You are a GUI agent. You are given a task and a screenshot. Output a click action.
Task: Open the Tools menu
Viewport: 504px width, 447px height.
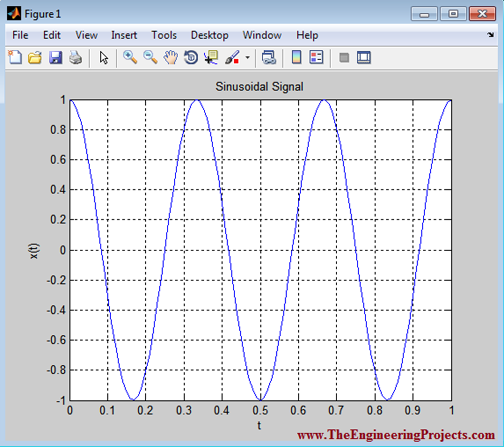164,35
